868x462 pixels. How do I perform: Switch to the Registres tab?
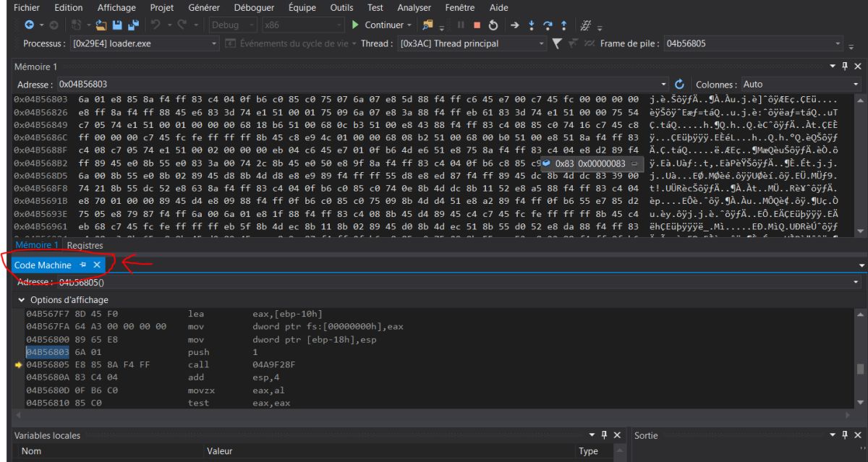pyautogui.click(x=85, y=245)
